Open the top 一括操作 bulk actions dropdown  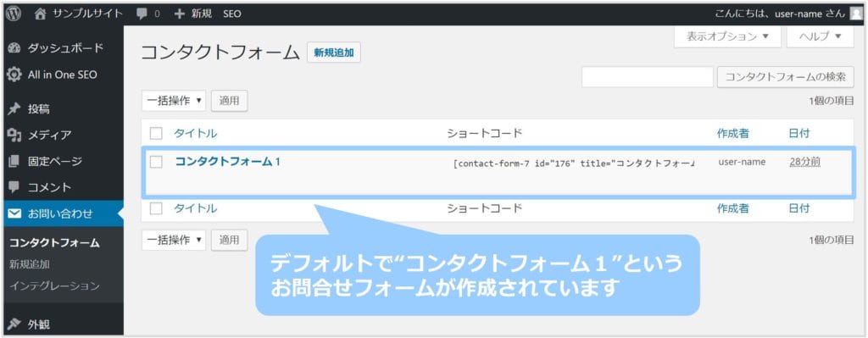click(174, 101)
